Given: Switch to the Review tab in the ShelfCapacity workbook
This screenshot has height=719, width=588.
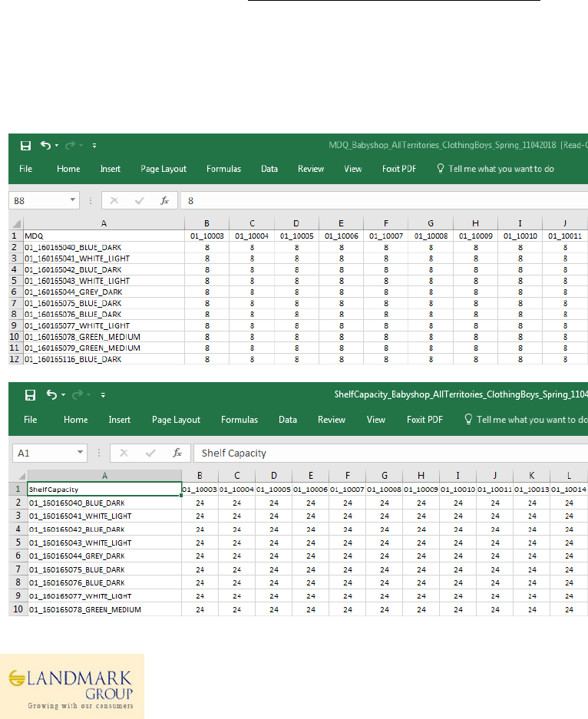Looking at the screenshot, I should (x=331, y=420).
